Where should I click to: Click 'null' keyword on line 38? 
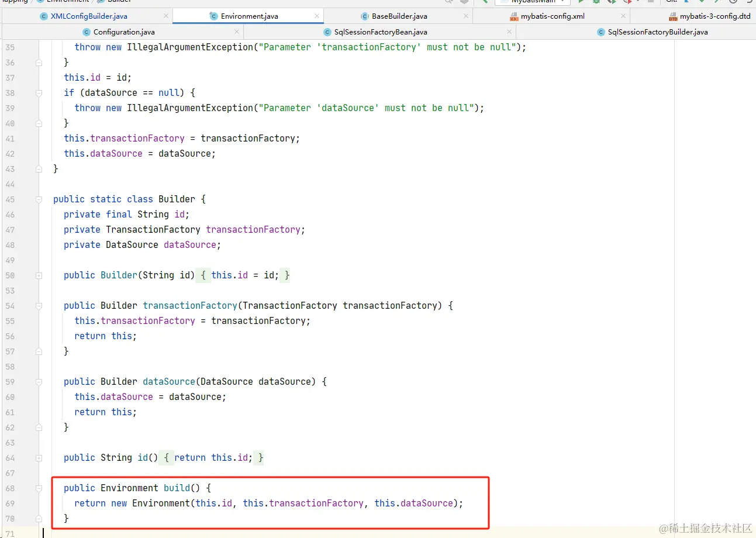169,92
